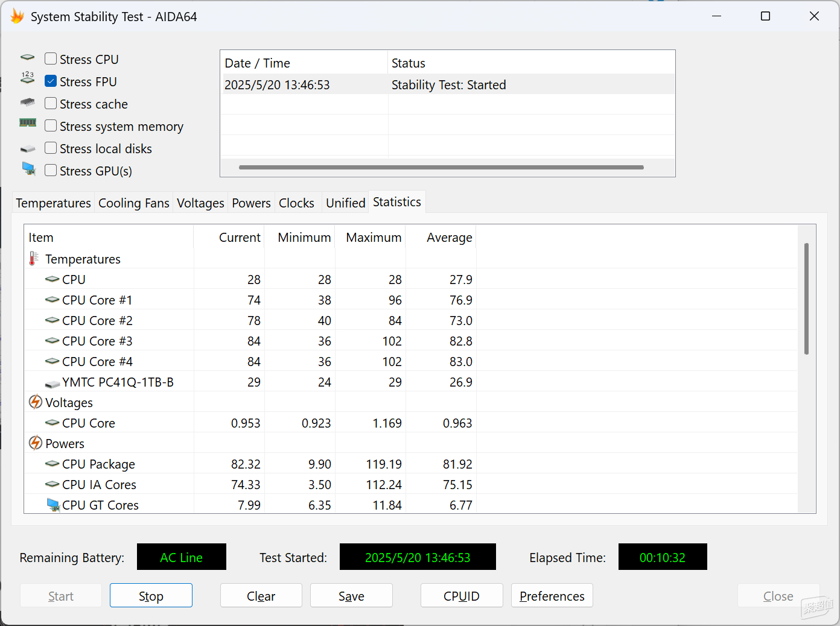
Task: Click the Item column header
Action: pos(109,238)
